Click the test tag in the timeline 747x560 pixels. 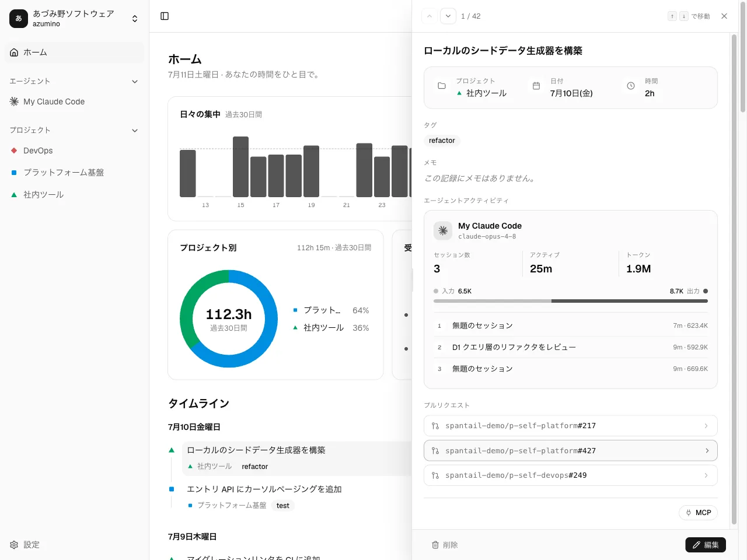pyautogui.click(x=283, y=506)
